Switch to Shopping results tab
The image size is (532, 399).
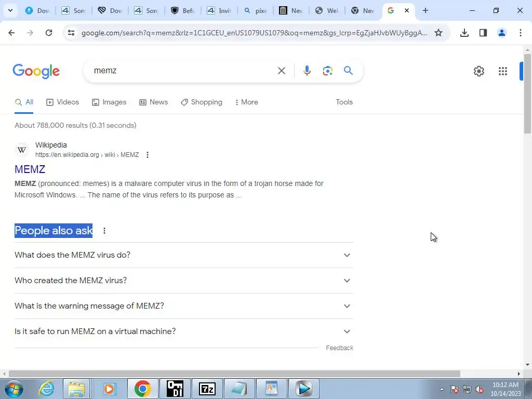tap(202, 102)
